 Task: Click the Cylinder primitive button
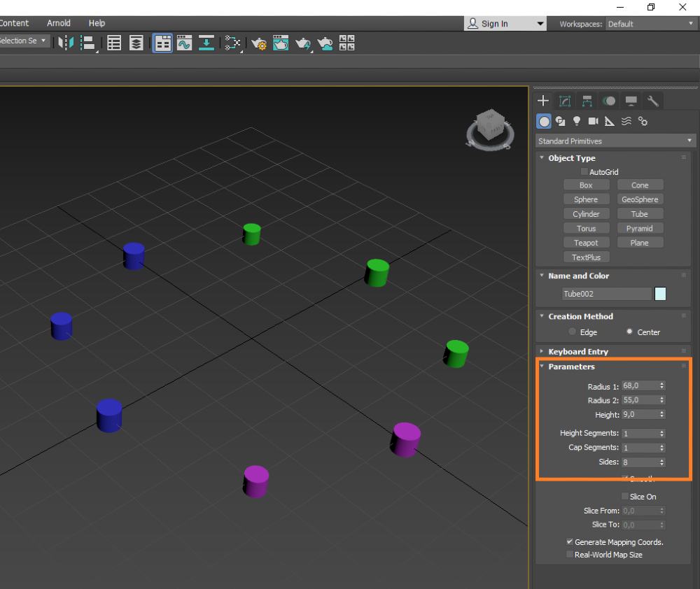586,214
